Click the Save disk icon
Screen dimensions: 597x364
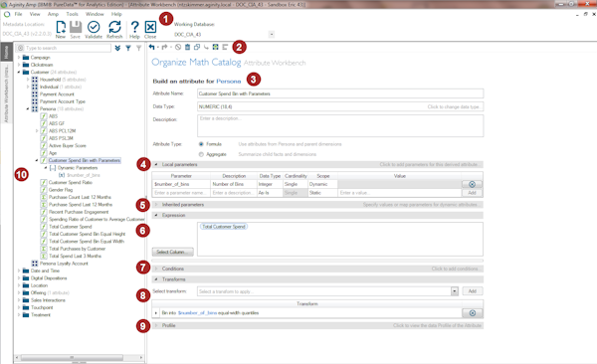(76, 28)
